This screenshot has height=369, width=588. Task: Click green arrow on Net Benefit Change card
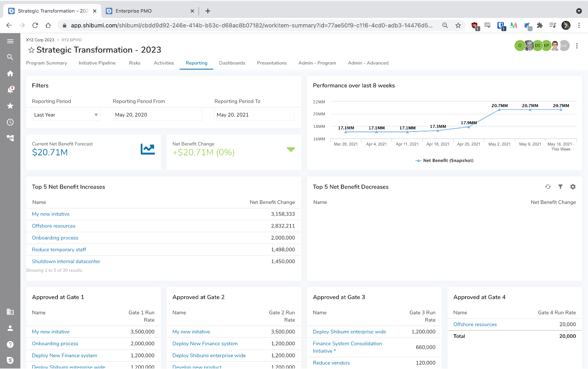[291, 150]
